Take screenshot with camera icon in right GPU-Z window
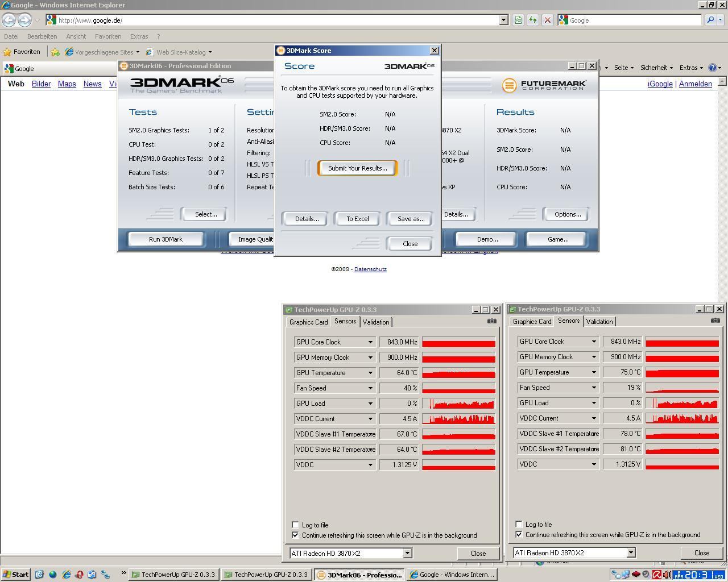 click(715, 321)
